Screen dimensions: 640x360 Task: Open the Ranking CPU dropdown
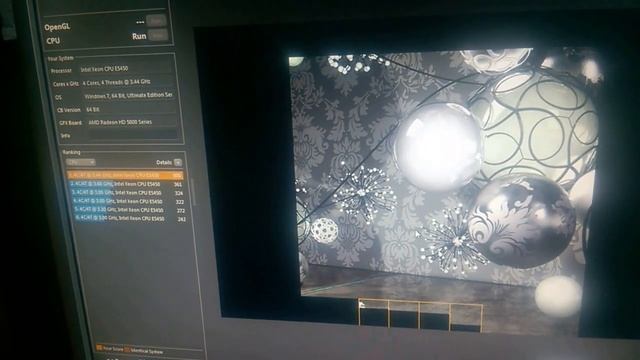81,162
